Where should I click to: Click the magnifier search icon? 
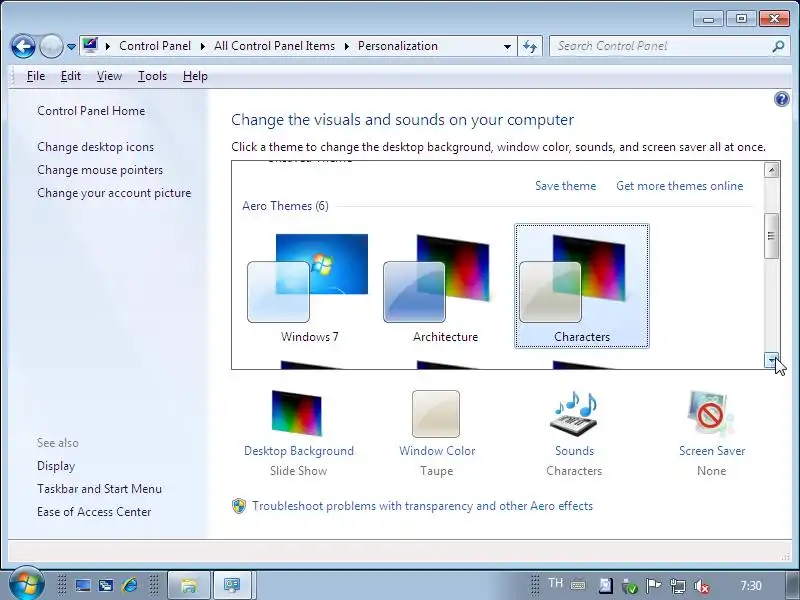pyautogui.click(x=778, y=46)
